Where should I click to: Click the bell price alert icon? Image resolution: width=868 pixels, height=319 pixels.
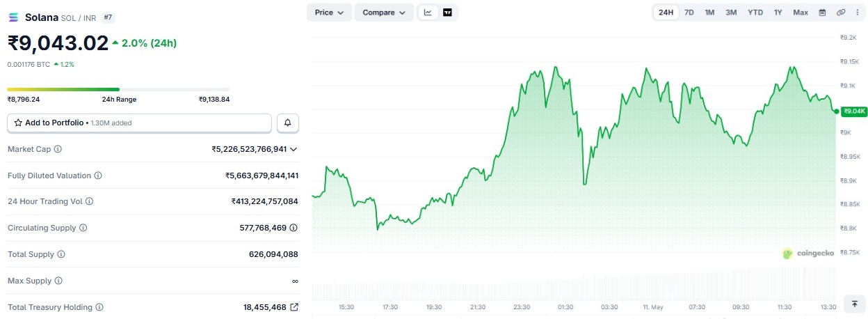point(288,123)
